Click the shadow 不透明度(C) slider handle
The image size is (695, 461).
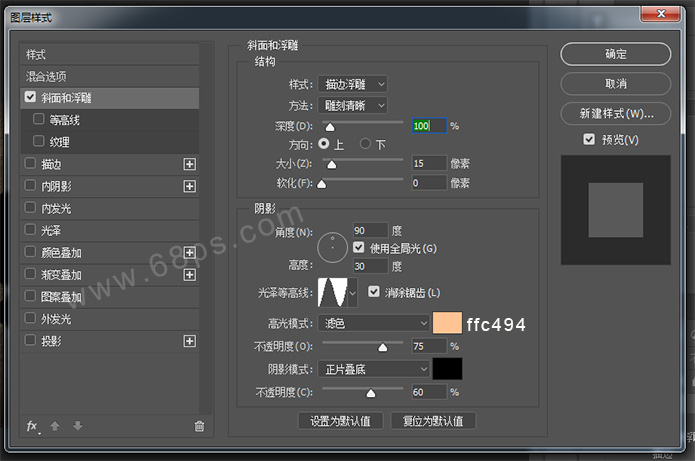pos(371,394)
